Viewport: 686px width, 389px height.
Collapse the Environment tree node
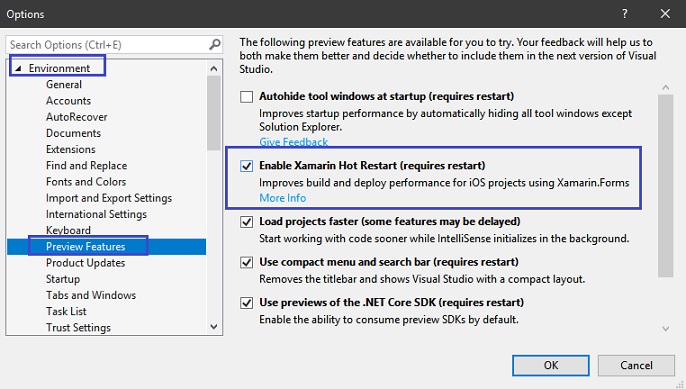(x=18, y=68)
